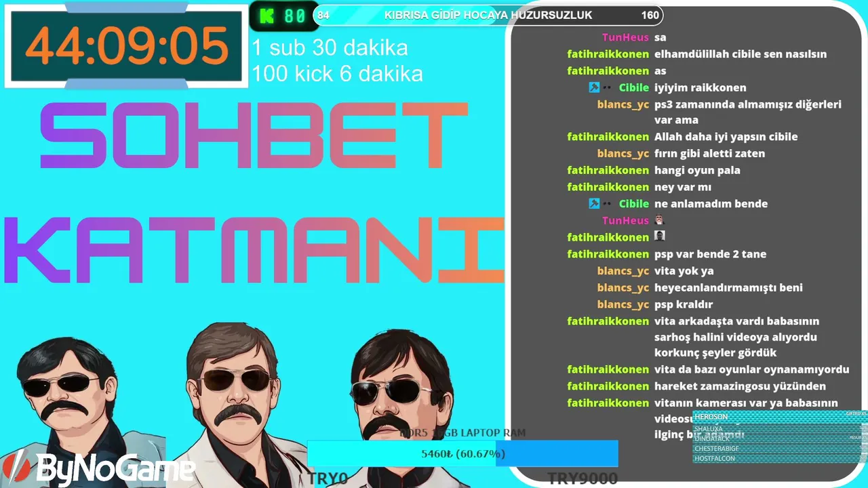Click the 'SOHBET' heading word
The width and height of the screenshot is (868, 488).
(x=254, y=135)
